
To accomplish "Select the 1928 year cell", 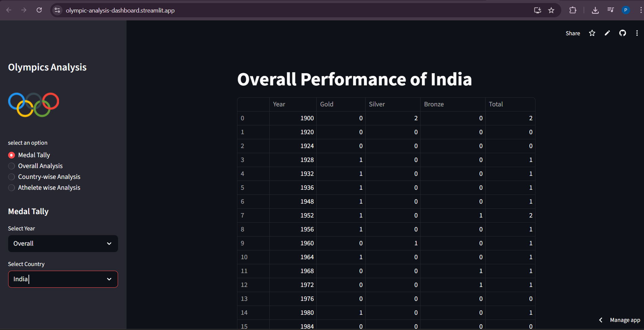I will [x=293, y=160].
